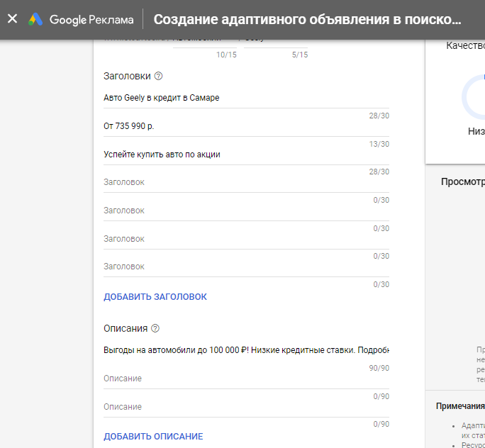Click the 'Создание адаптивного объявления' page title
Viewport: 485px width, 448px height.
coord(308,19)
